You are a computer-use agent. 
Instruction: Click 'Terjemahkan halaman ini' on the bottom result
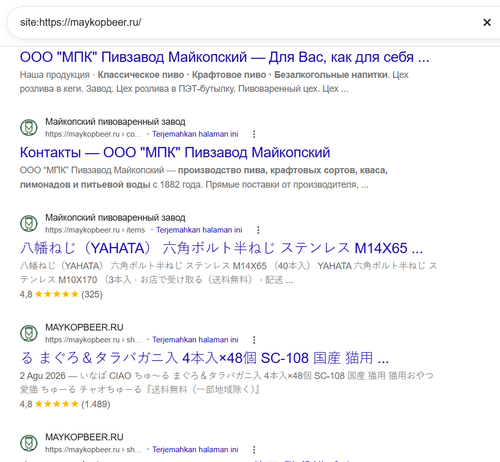(195, 449)
